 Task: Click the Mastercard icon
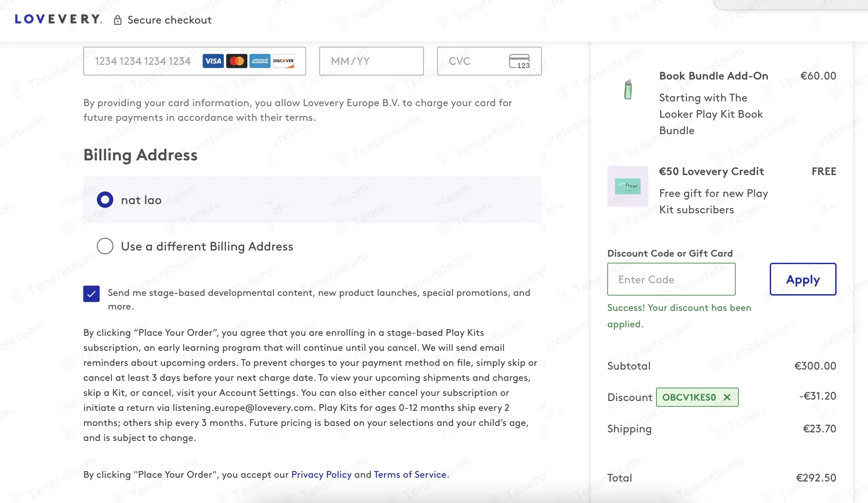[x=237, y=61]
